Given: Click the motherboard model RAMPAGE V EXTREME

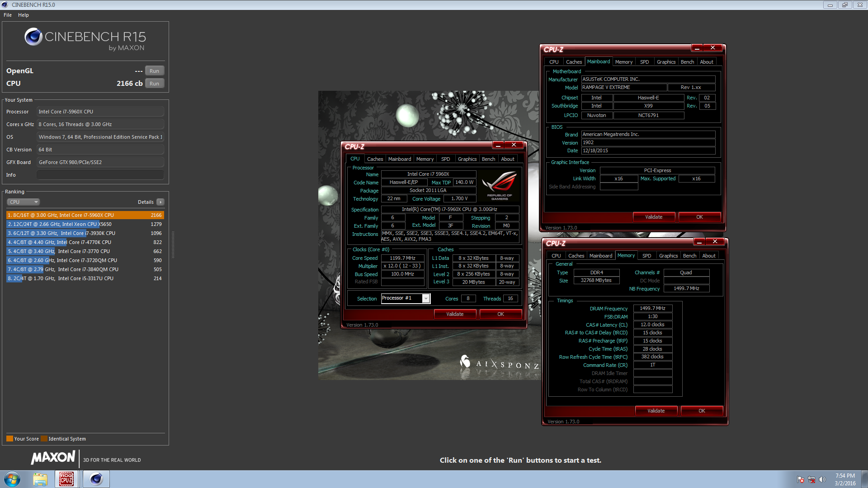Looking at the screenshot, I should pos(624,87).
